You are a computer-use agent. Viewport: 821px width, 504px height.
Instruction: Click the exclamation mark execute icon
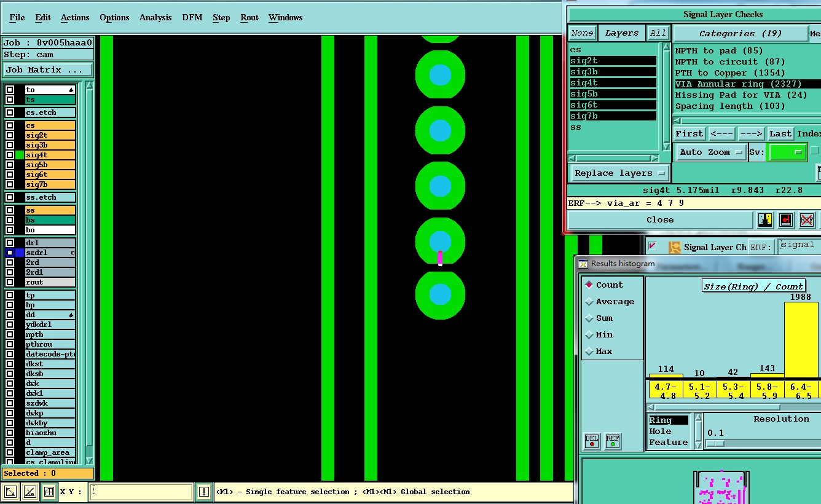(x=204, y=491)
